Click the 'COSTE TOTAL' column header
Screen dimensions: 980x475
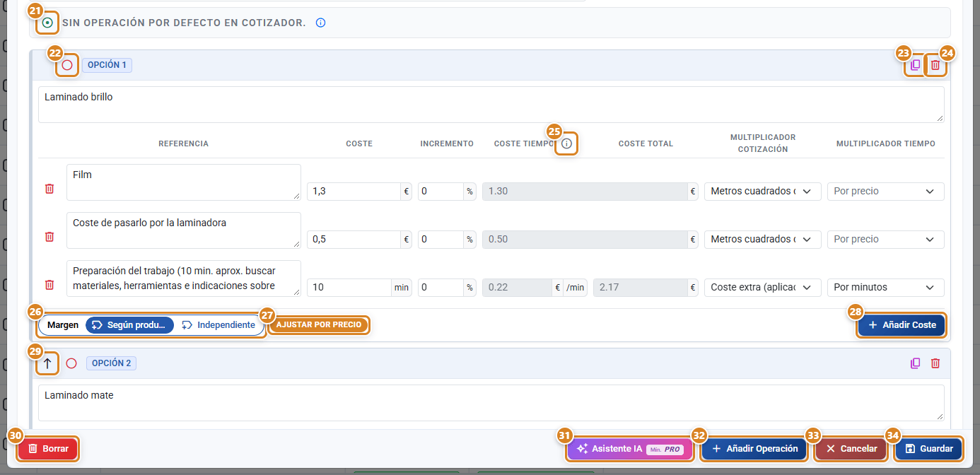point(646,143)
